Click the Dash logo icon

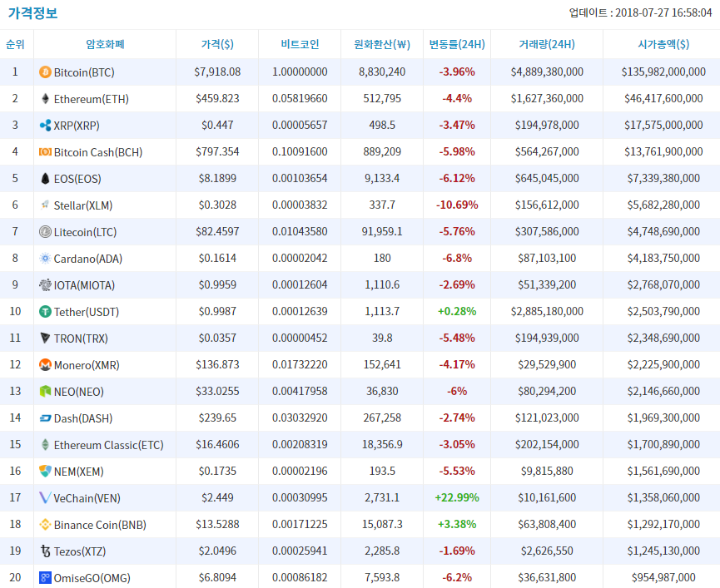pyautogui.click(x=45, y=418)
